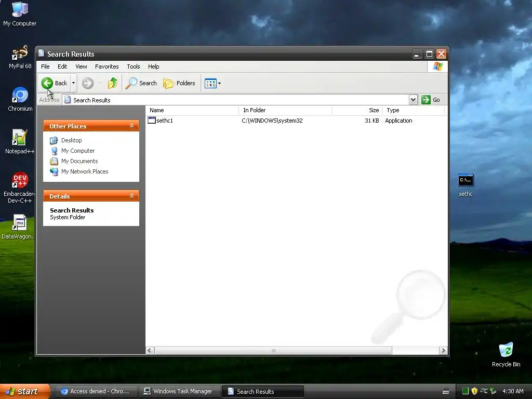
Task: Minimize the Search Results window
Action: pos(417,54)
